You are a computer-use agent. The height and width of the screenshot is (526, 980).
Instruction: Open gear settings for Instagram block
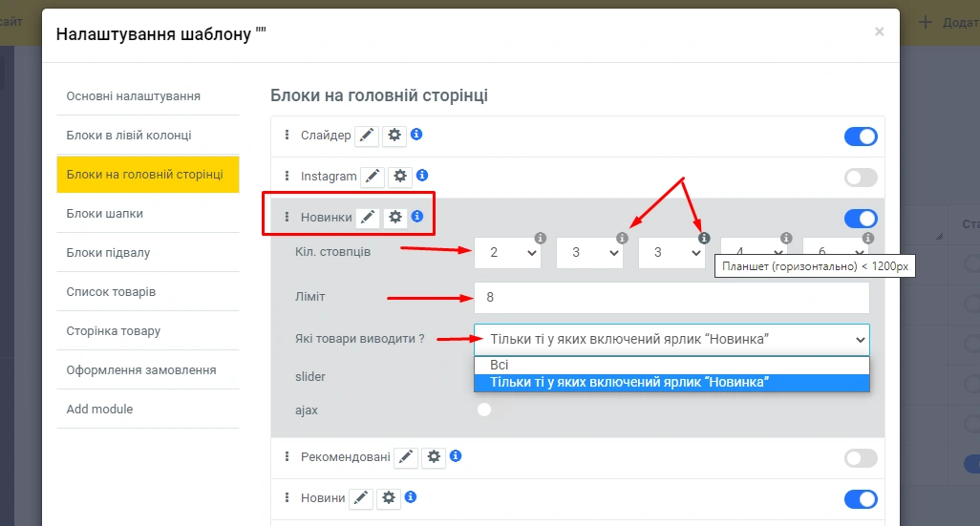[400, 177]
